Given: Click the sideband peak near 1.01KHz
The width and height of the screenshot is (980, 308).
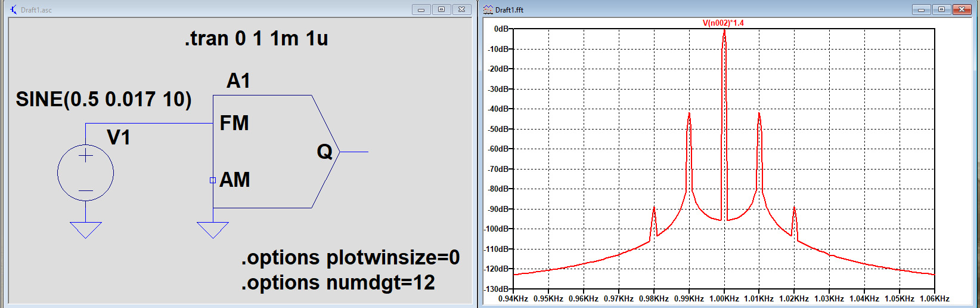Looking at the screenshot, I should point(759,113).
